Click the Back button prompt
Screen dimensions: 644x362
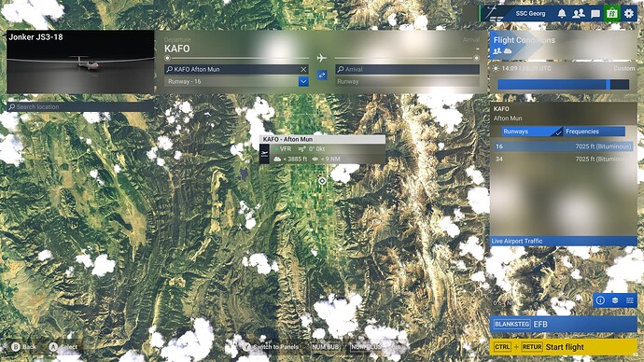tap(23, 347)
